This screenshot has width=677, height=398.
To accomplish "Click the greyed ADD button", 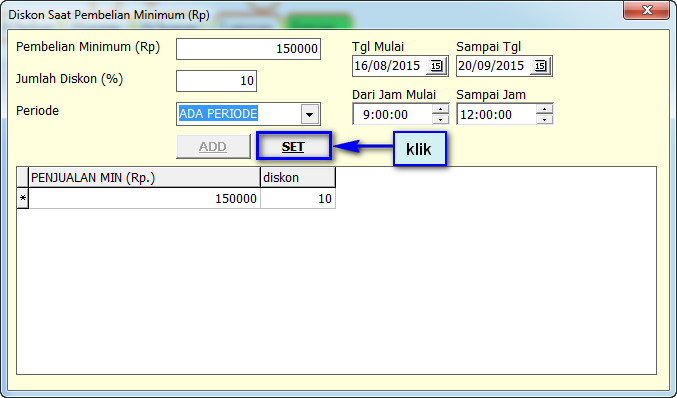I will pos(213,146).
